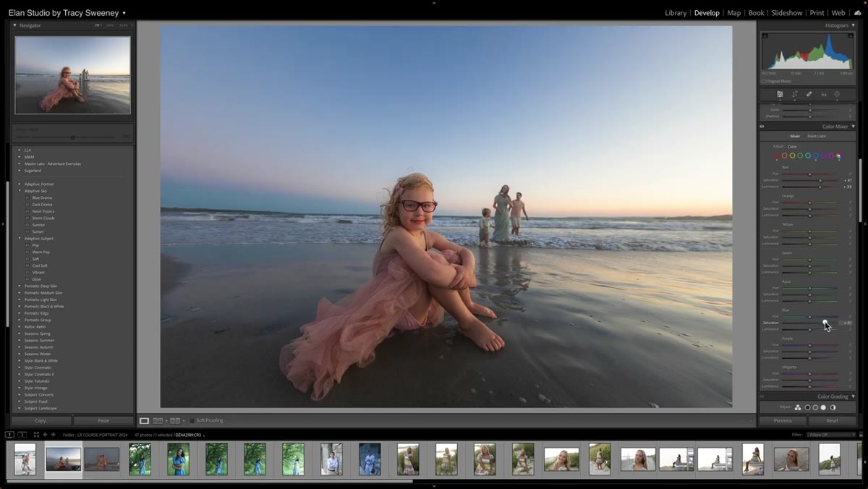Choose the Global Color Grading adjust icon
Image resolution: width=868 pixels, height=489 pixels.
(833, 407)
